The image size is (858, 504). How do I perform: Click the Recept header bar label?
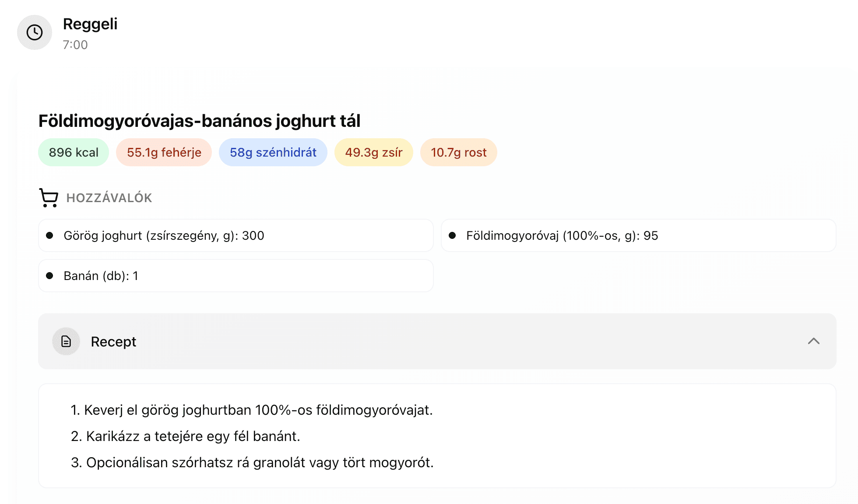113,342
